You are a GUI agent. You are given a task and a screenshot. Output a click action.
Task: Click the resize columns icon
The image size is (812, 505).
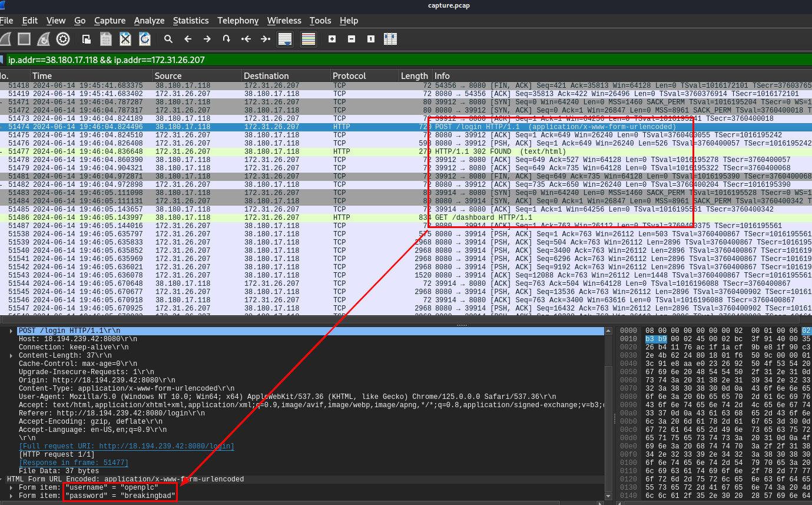pyautogui.click(x=390, y=39)
